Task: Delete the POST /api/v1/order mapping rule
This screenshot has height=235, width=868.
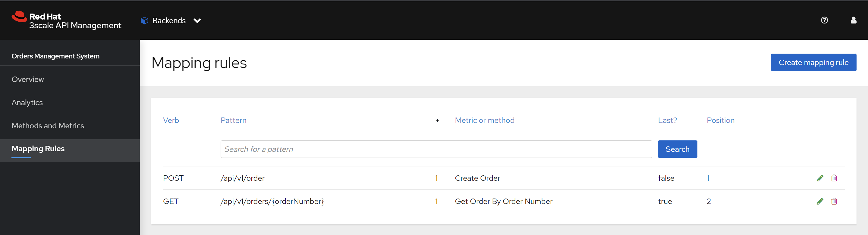Action: [834, 178]
